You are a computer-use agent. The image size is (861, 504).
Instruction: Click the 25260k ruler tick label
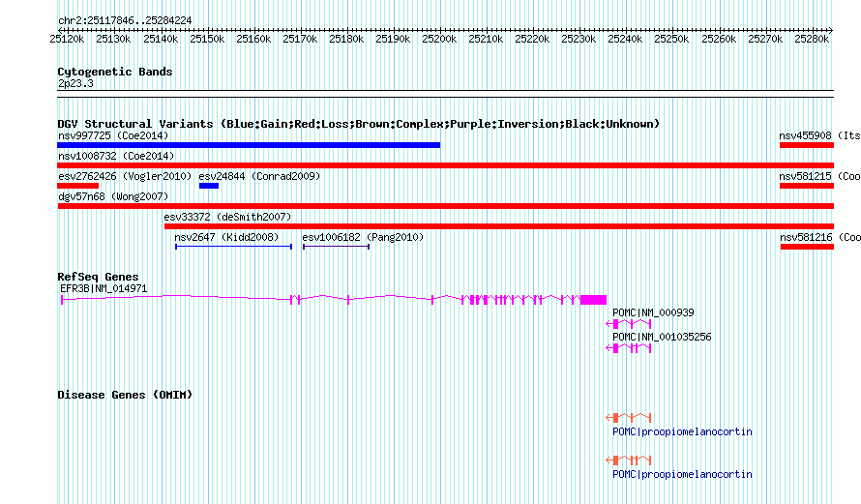[719, 39]
